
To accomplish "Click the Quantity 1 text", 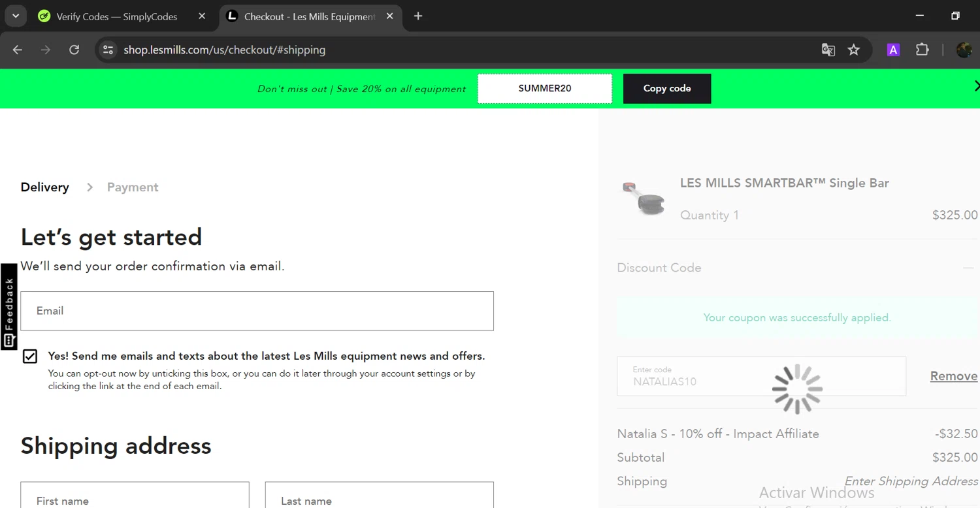I will pos(710,215).
